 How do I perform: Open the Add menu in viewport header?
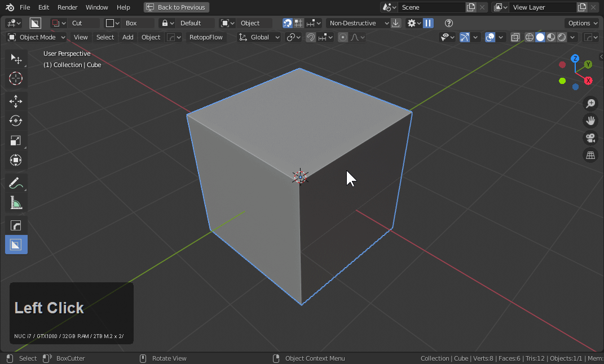[128, 37]
